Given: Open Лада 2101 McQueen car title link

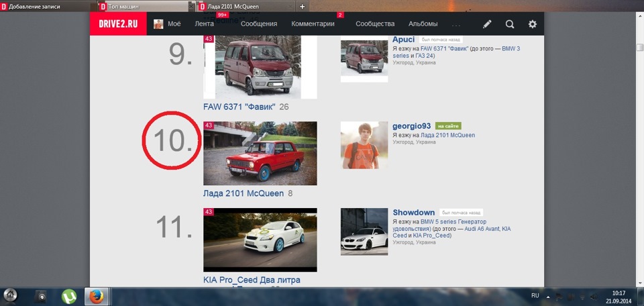Looking at the screenshot, I should click(244, 193).
